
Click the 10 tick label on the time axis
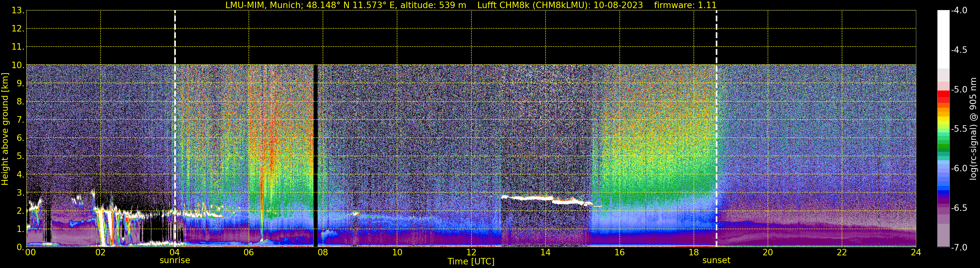[x=397, y=252]
